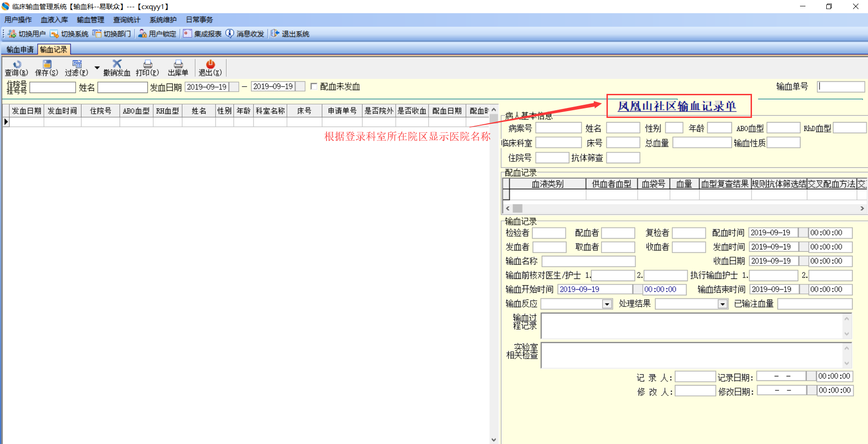Click the 记录人 input field

tap(695, 376)
